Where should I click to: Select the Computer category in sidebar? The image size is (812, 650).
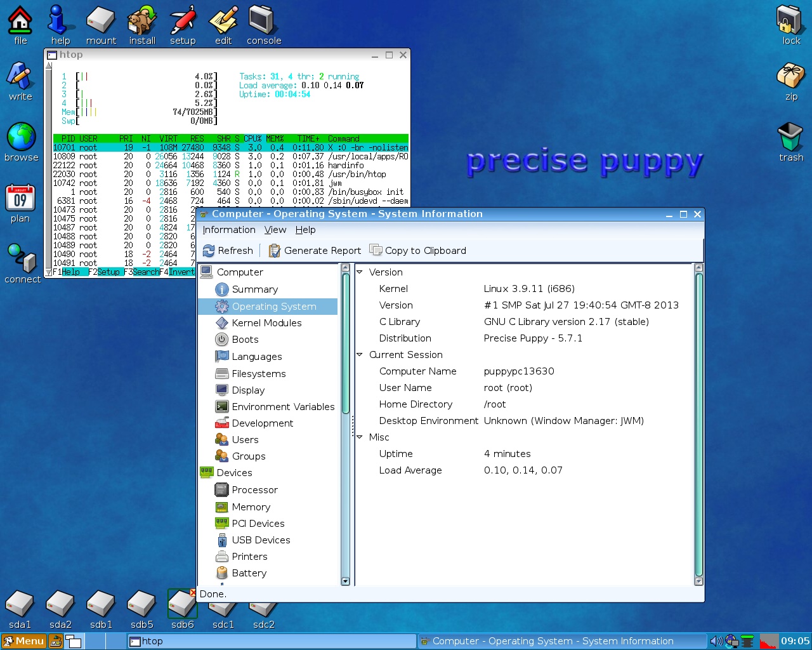[239, 272]
